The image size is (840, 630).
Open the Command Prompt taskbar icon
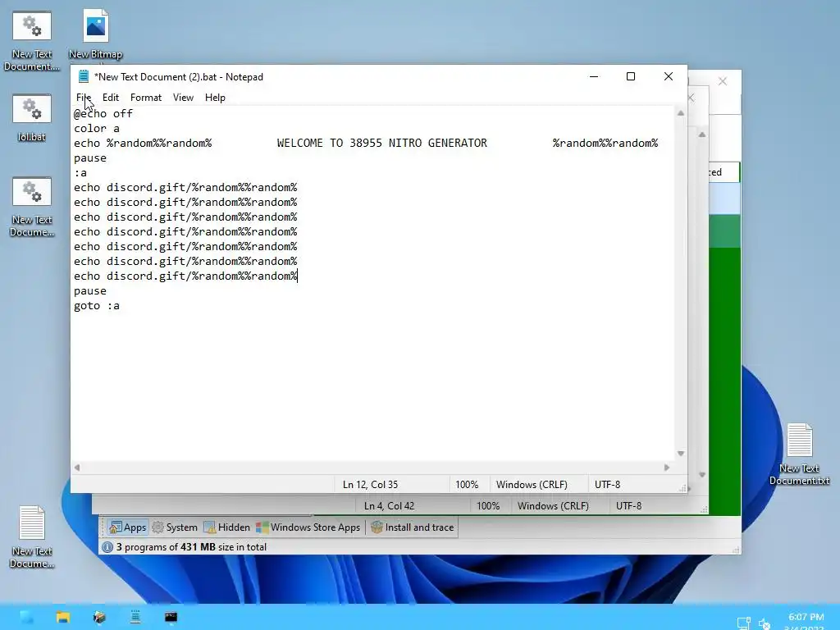(x=171, y=617)
